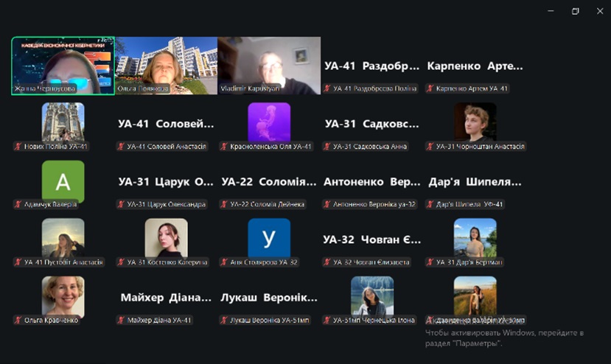This screenshot has width=611, height=364.
Task: Select the blue 'У' avatar tile
Action: [x=269, y=238]
